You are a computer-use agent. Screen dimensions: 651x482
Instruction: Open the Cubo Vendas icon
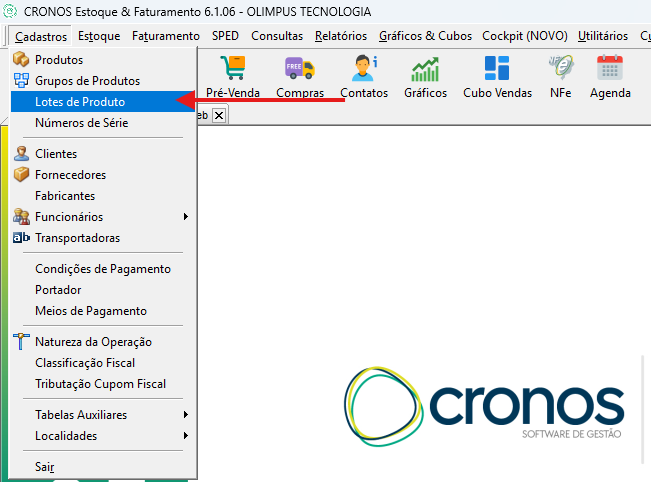497,68
